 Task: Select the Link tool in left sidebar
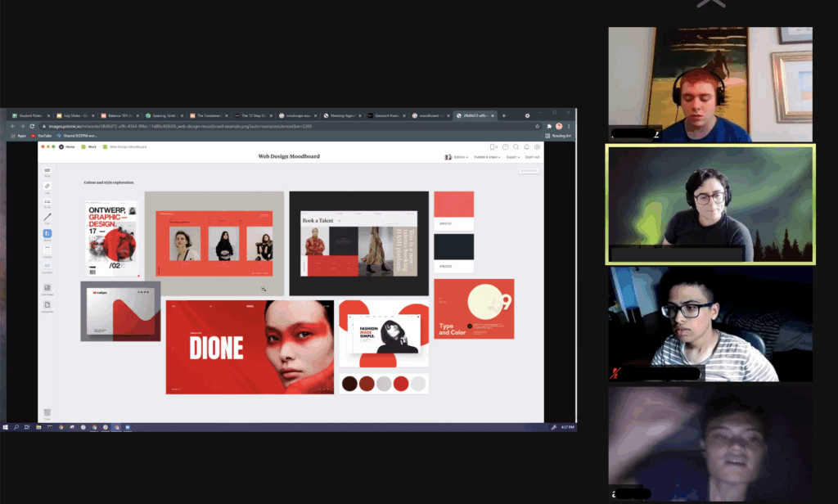[47, 187]
